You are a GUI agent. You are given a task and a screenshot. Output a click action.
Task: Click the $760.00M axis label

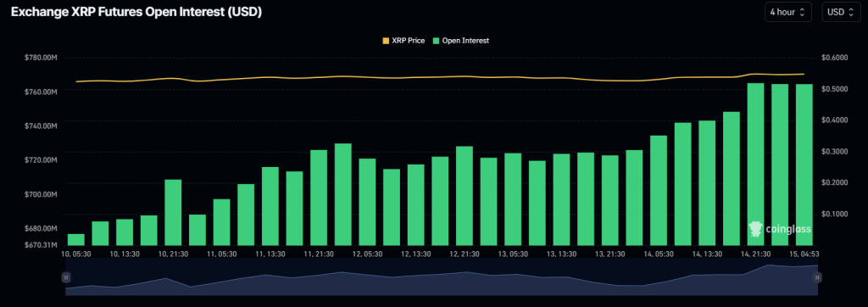tap(41, 92)
